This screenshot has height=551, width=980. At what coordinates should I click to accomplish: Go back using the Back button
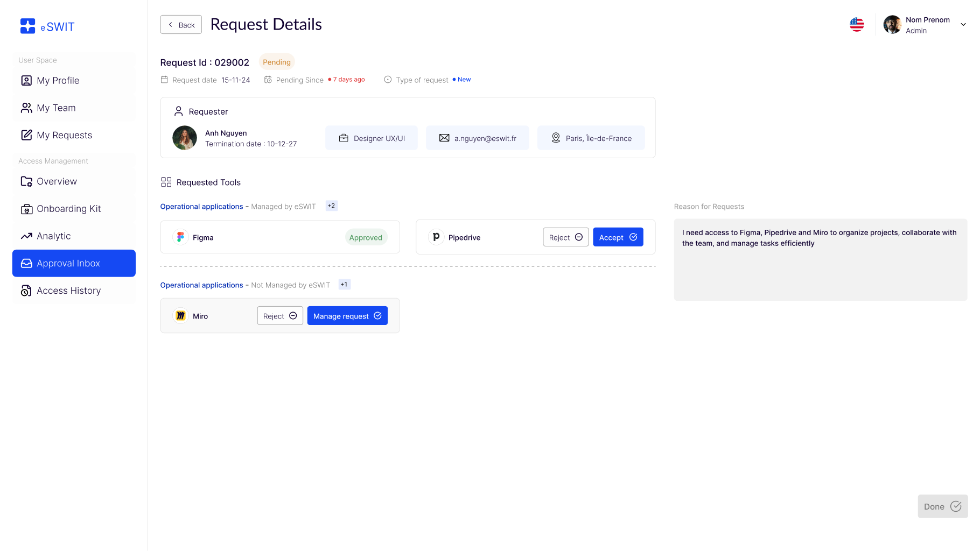[x=181, y=25]
